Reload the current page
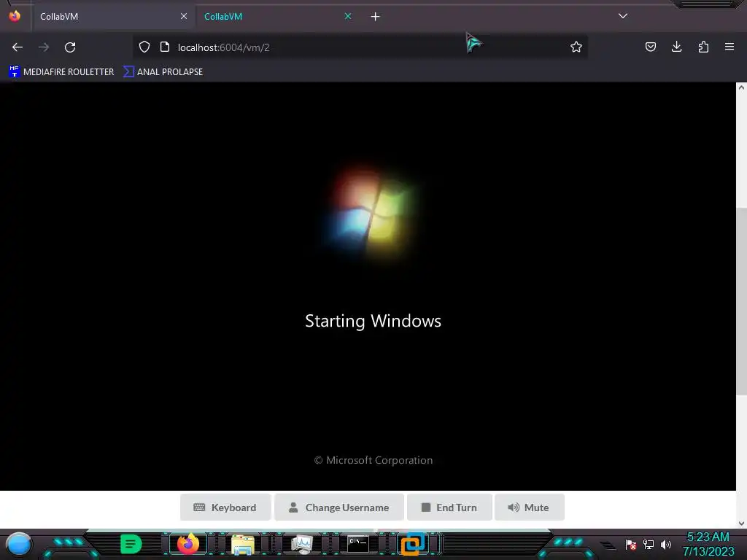The height and width of the screenshot is (560, 747). tap(70, 47)
